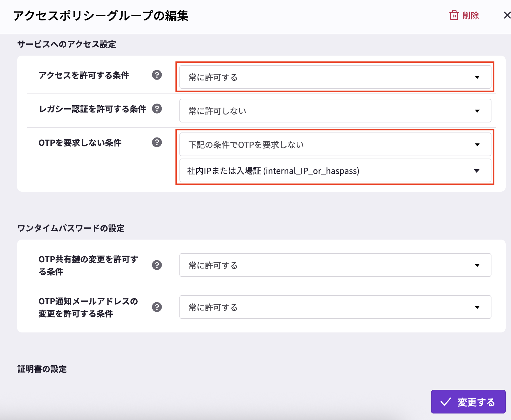Click the OTP通知メールアドレスの変更を許可する条件 label
The width and height of the screenshot is (511, 420).
point(88,307)
